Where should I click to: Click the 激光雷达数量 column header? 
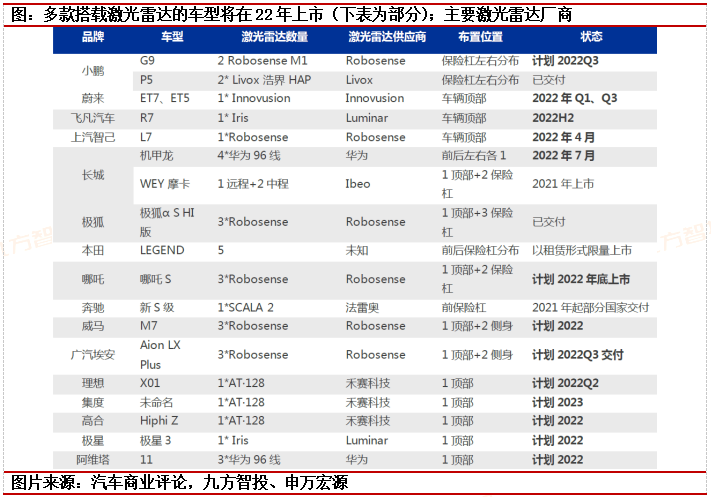click(275, 37)
